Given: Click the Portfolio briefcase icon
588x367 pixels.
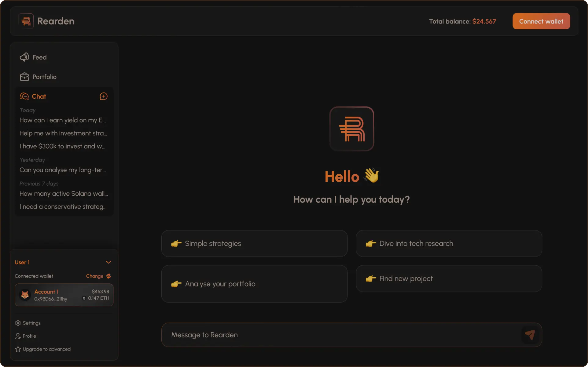Looking at the screenshot, I should click(24, 77).
